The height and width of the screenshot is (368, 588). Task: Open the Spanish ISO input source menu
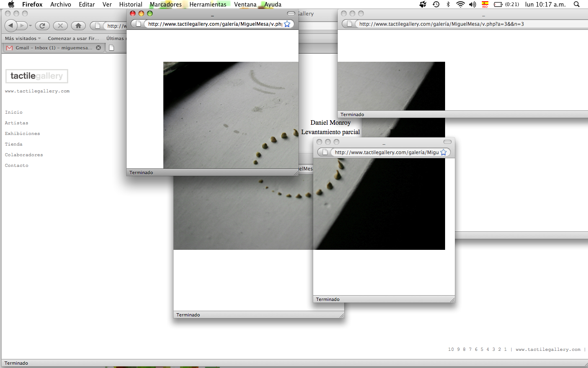485,4
